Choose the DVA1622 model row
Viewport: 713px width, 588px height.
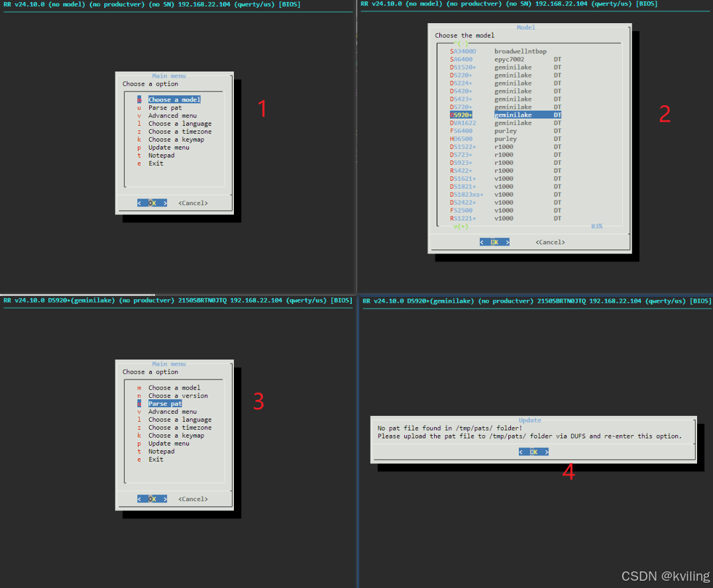[x=505, y=122]
